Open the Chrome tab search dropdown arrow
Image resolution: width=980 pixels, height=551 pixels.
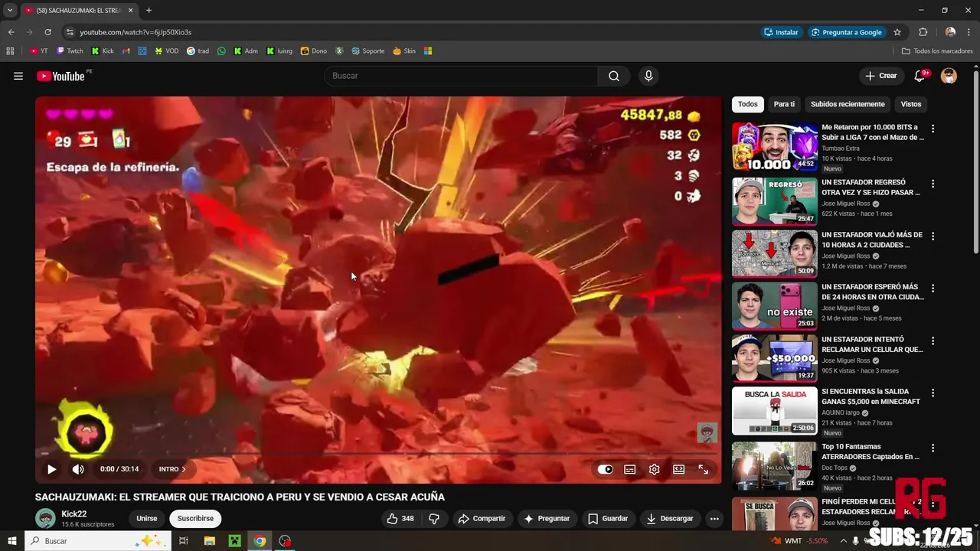point(10,10)
